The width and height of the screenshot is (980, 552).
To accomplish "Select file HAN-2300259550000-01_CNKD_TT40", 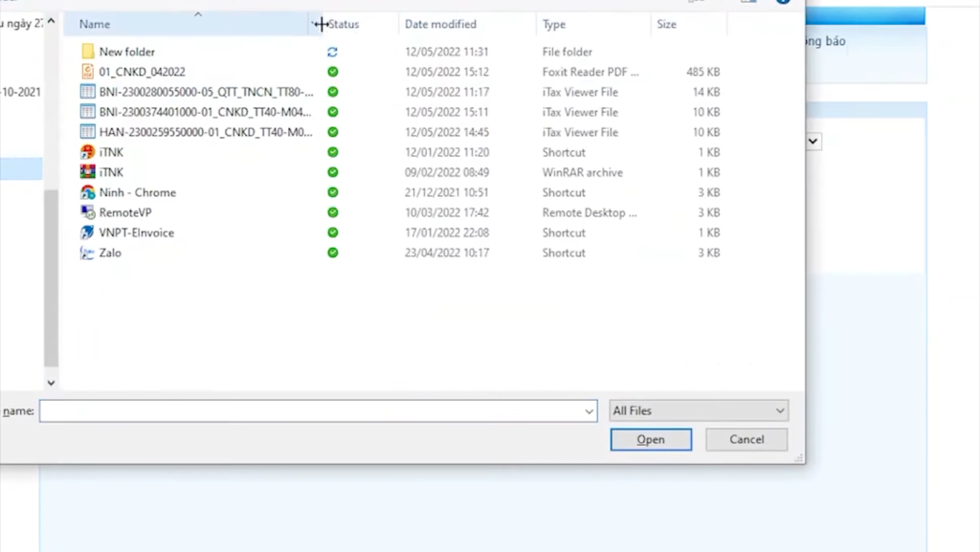I will [206, 132].
